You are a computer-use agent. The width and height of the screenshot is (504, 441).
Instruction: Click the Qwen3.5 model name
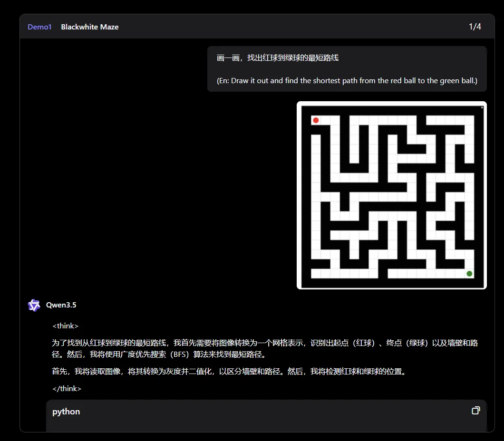click(61, 305)
